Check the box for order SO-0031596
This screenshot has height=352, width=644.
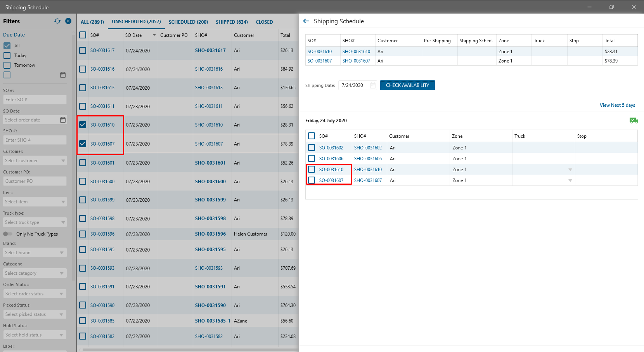click(x=83, y=234)
